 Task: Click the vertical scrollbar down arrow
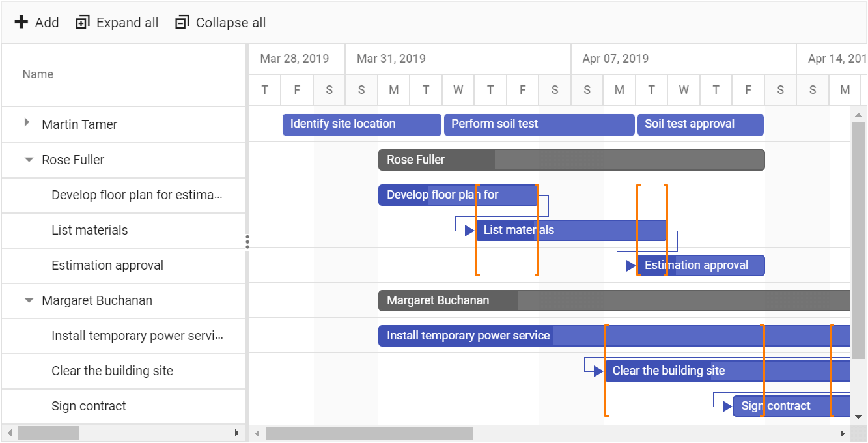click(858, 417)
